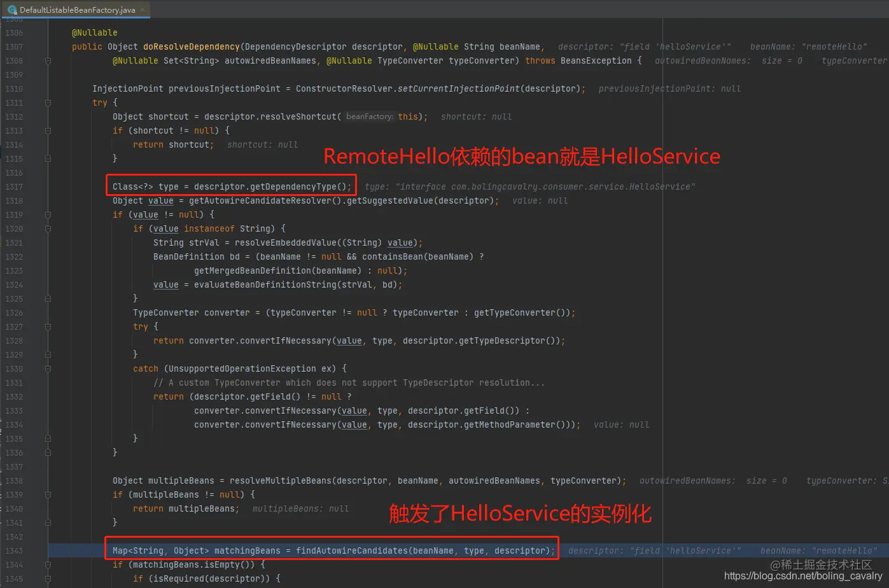Screen dimensions: 889x588
Task: Click the inline hint 'multipleBeans: null'
Action: (300, 509)
